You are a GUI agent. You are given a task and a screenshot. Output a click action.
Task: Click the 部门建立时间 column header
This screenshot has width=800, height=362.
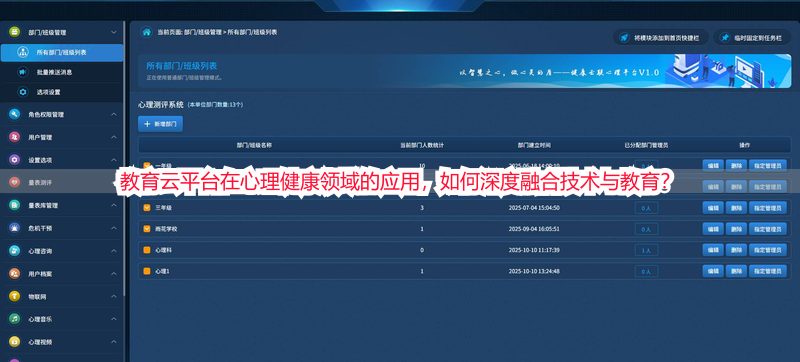click(x=534, y=145)
